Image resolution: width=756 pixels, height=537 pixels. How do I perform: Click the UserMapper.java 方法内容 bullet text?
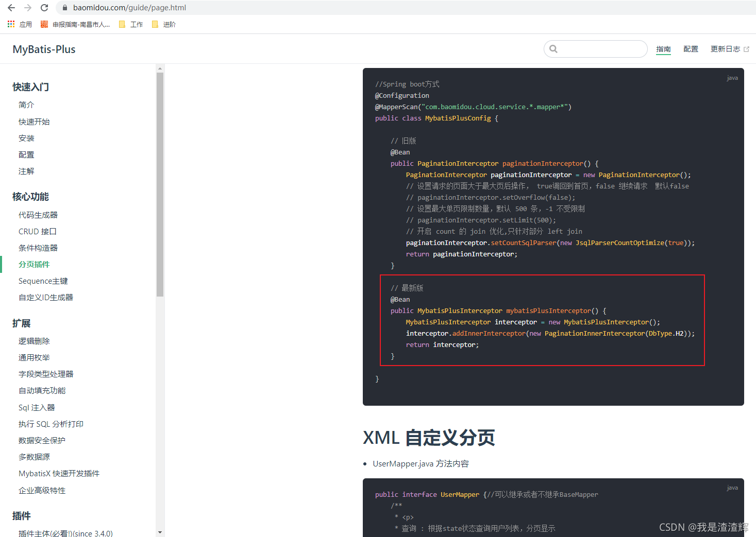(x=421, y=463)
